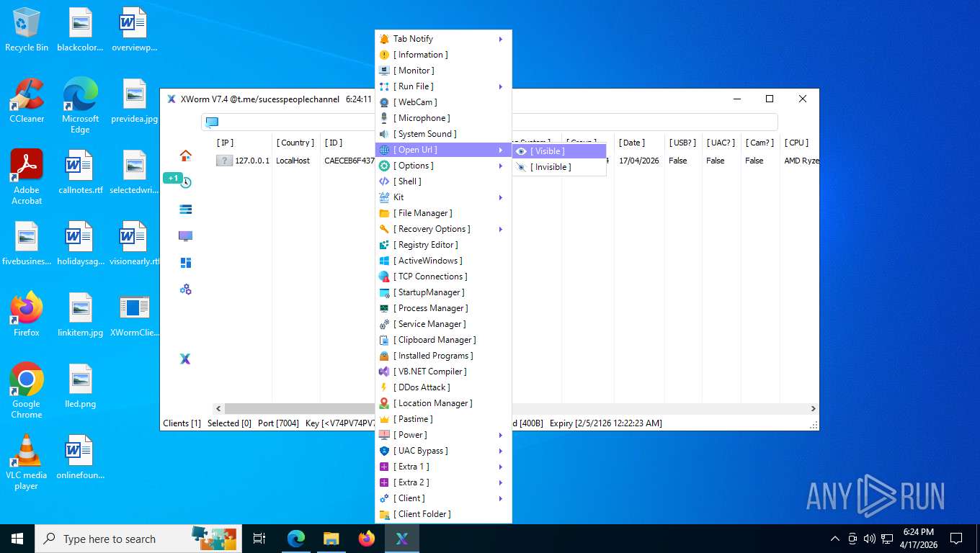Expand the Run File submenu
This screenshot has height=553, width=980.
tap(443, 86)
